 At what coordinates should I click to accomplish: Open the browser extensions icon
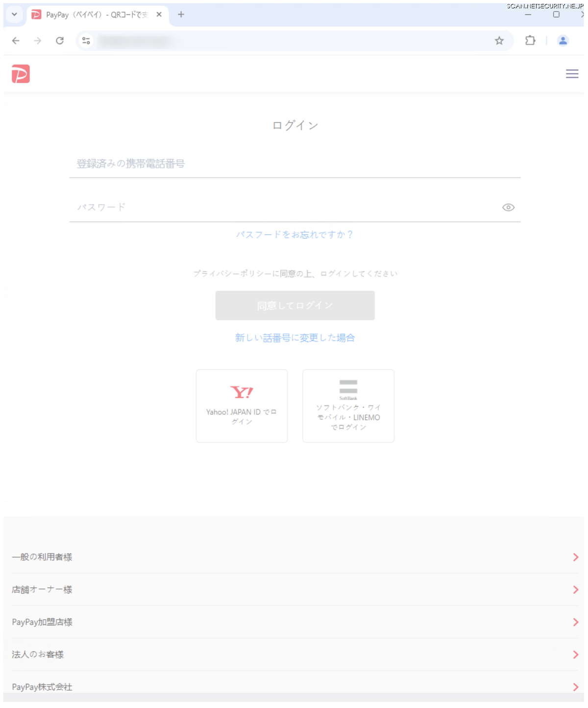pyautogui.click(x=530, y=41)
